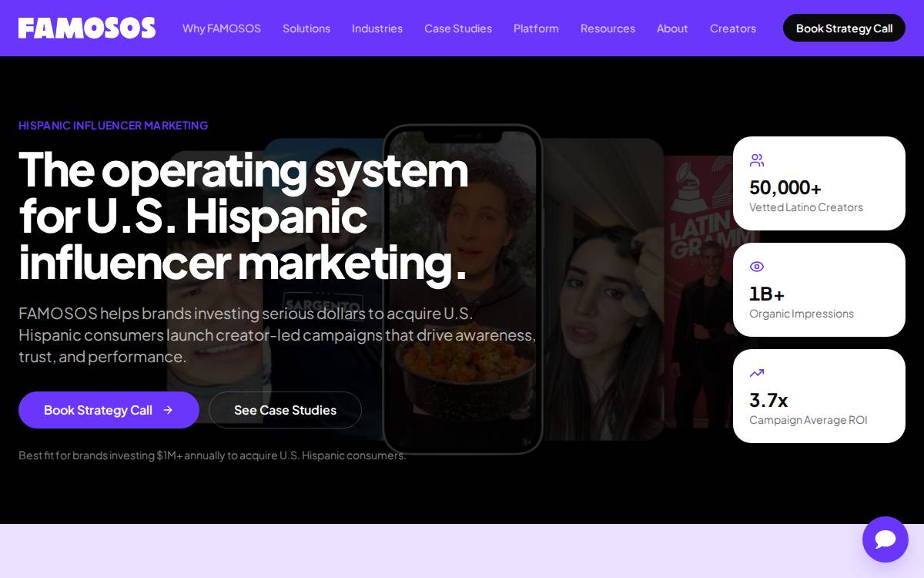Click the See Case Studies button
Viewport: 924px width, 578px height.
pyautogui.click(x=285, y=410)
